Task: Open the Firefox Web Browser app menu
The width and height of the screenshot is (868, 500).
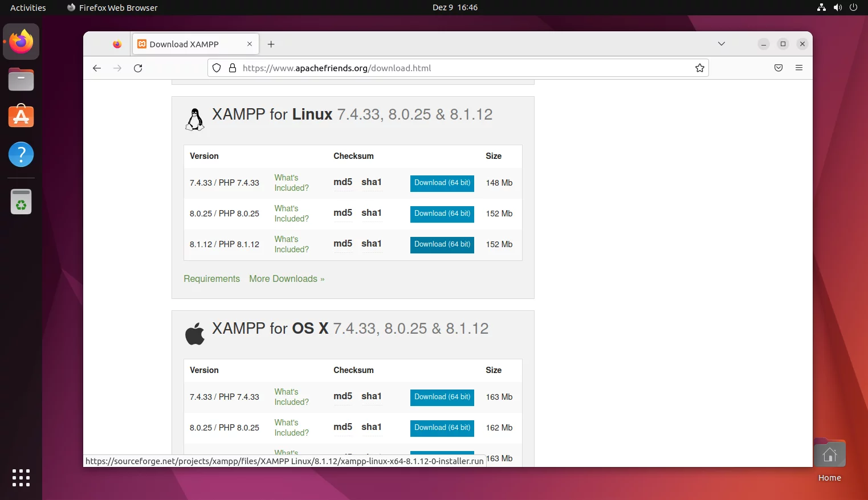Action: point(112,7)
